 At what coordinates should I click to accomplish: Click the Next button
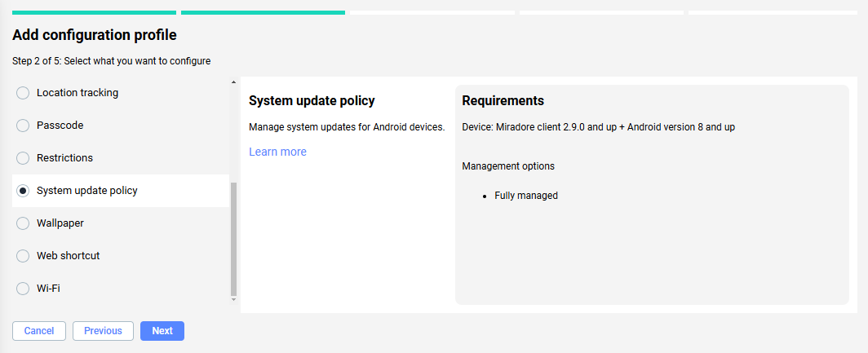162,331
